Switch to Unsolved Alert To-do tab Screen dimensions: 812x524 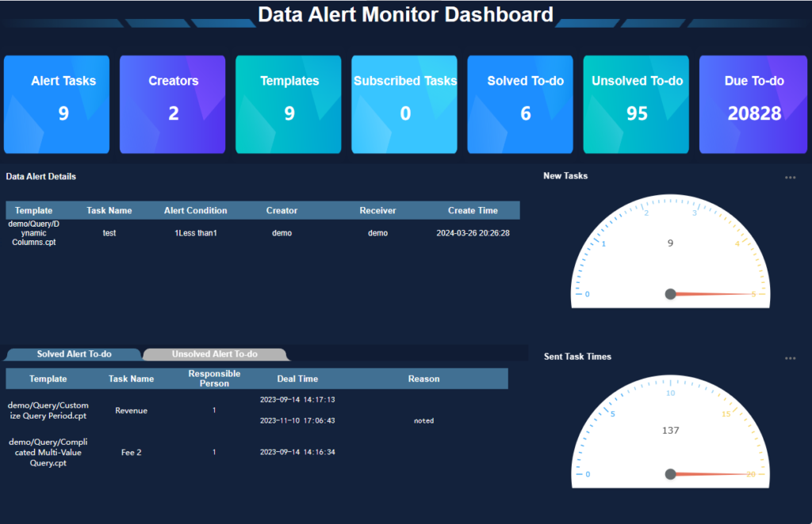click(x=215, y=354)
